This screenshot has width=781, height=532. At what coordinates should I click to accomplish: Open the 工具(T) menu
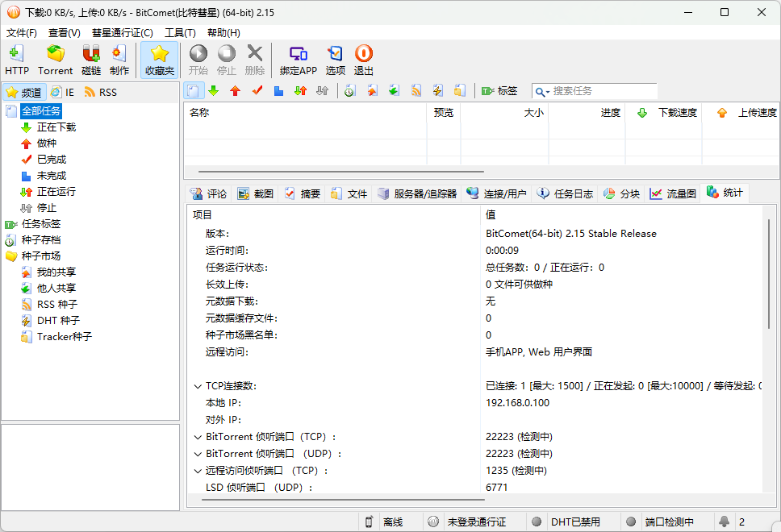(180, 33)
